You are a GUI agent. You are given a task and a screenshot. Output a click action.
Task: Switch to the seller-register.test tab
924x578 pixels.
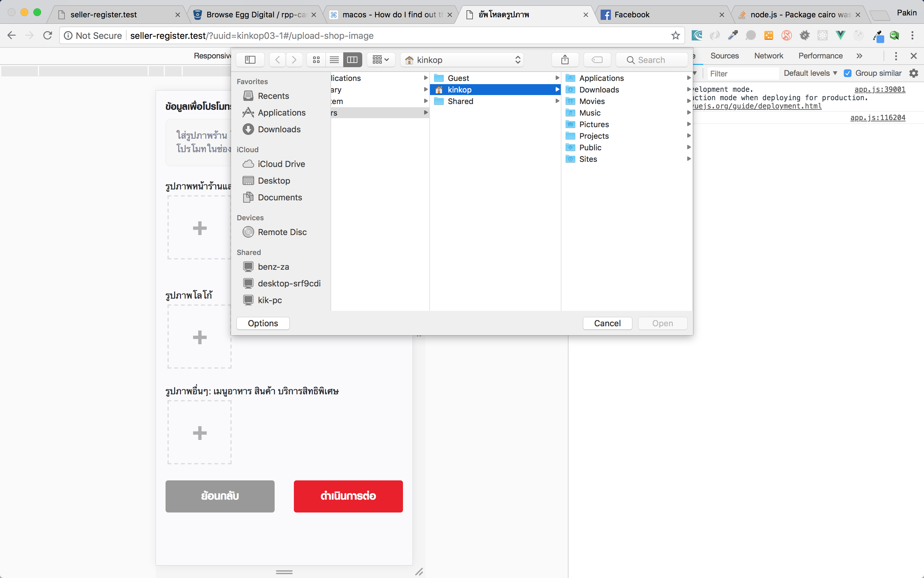(116, 14)
